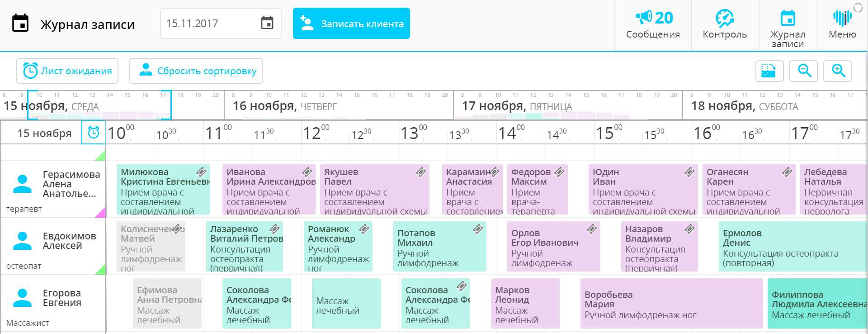This screenshot has width=868, height=334.
Task: Open Юдин Иван appointment
Action: tap(643, 190)
